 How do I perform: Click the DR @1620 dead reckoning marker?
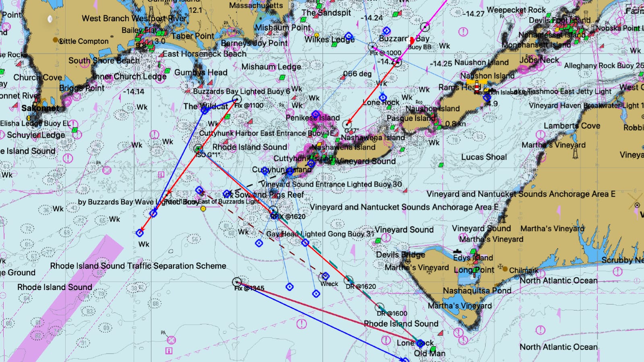click(x=349, y=280)
